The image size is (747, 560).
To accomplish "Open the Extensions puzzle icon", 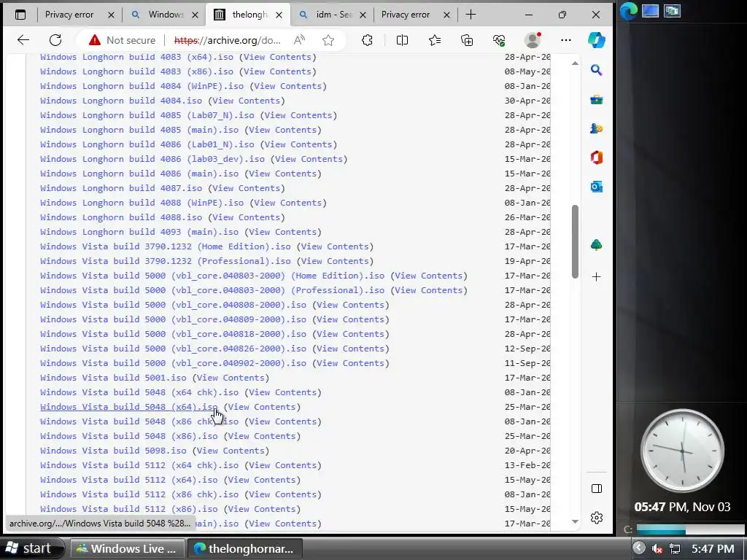I will [x=367, y=41].
